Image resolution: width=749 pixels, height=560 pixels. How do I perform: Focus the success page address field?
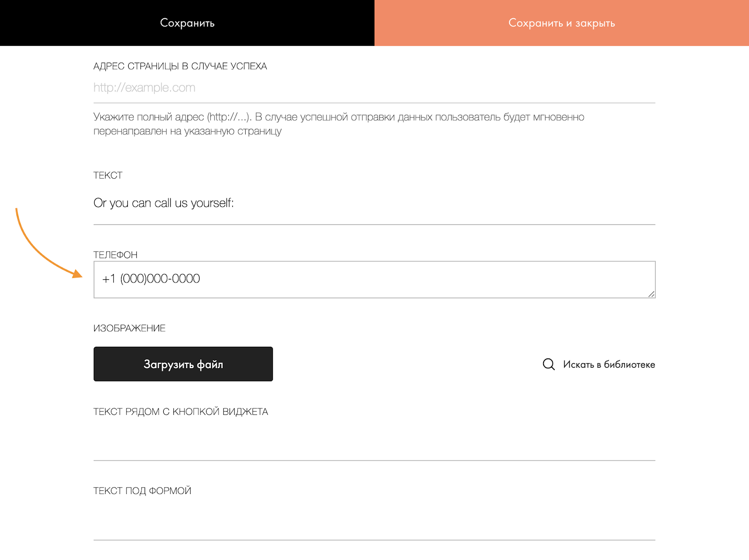click(374, 88)
